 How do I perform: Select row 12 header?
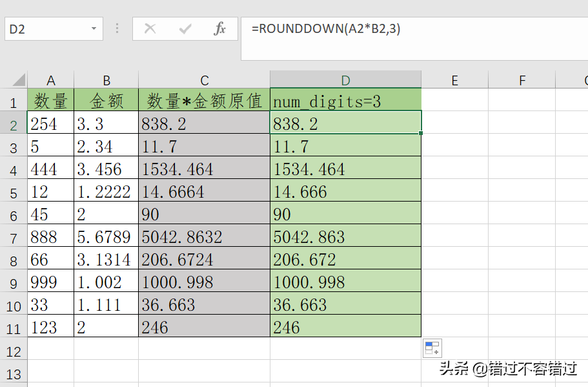[x=14, y=351]
